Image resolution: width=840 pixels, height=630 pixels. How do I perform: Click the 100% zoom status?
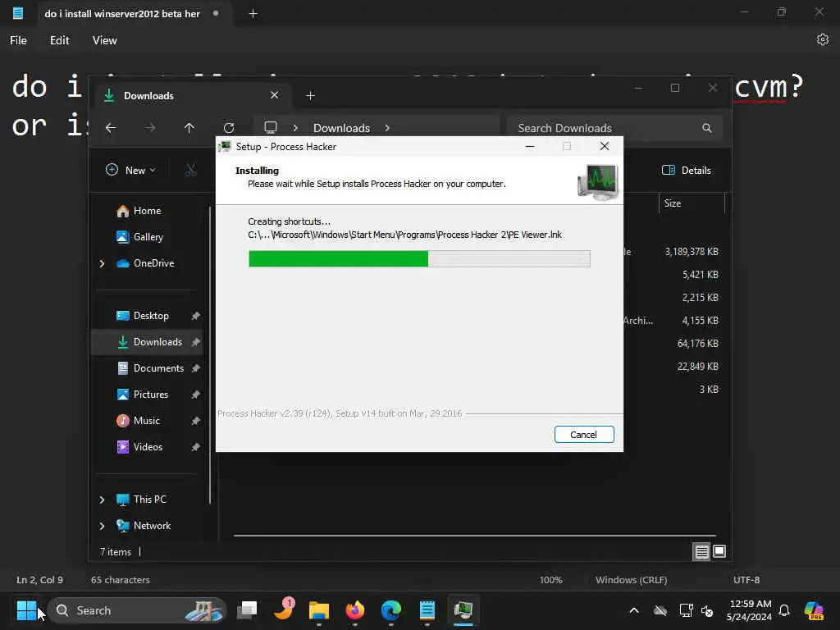tap(550, 580)
